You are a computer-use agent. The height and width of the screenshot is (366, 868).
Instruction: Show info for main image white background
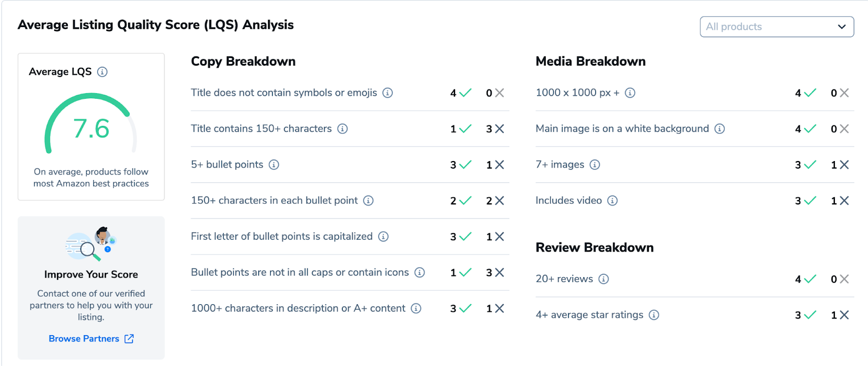(719, 129)
